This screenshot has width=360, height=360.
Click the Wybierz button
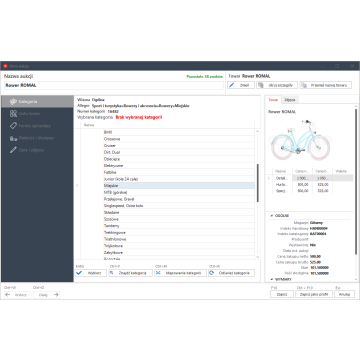click(91, 273)
